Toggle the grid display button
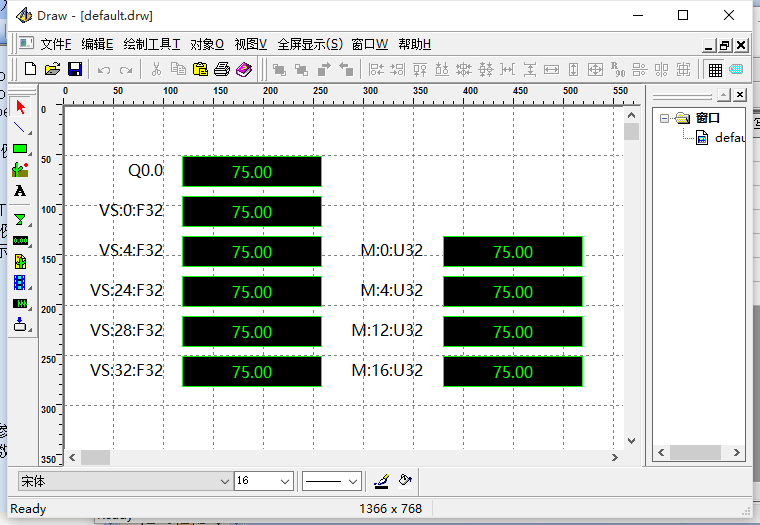 715,70
